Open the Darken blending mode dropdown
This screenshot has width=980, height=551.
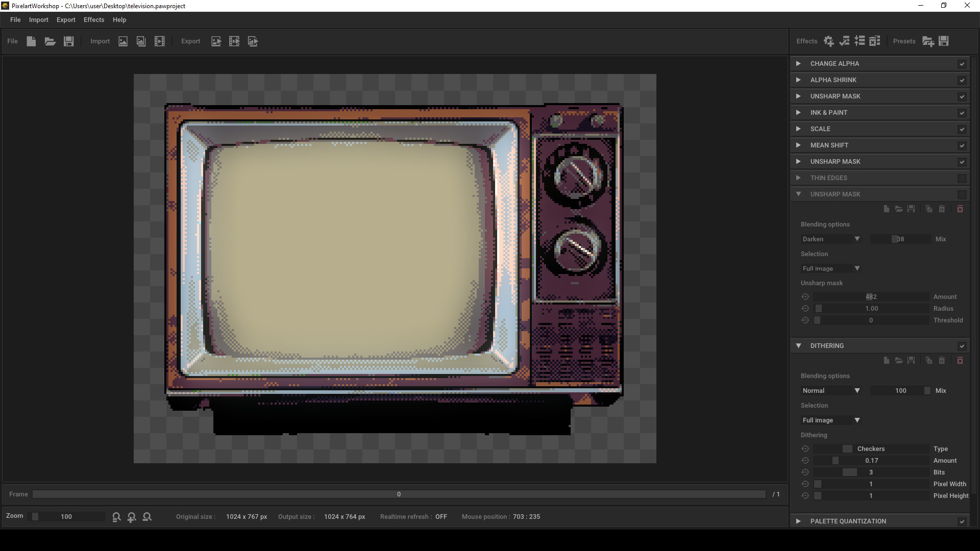(831, 239)
